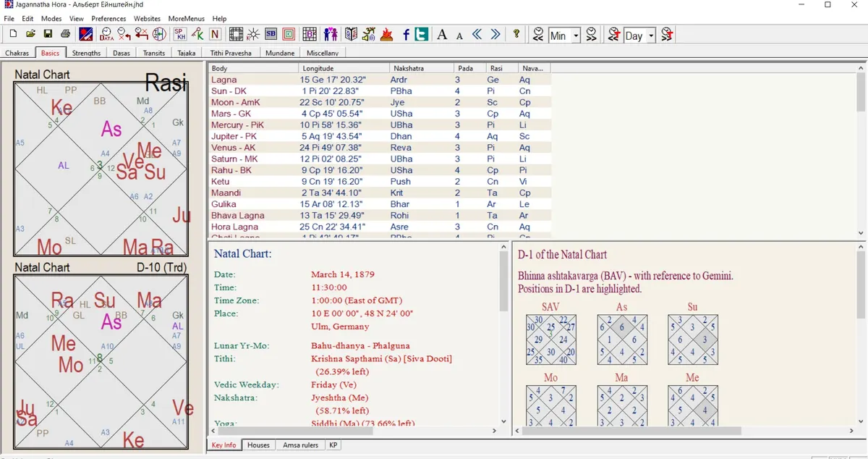The width and height of the screenshot is (868, 459).
Task: Step time forward with clock icon after Min
Action: click(x=591, y=34)
